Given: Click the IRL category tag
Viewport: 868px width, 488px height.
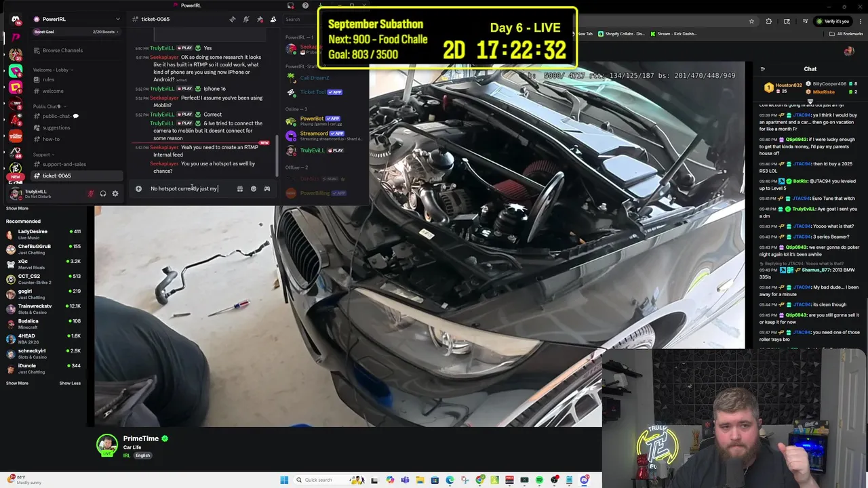Looking at the screenshot, I should 126,455.
